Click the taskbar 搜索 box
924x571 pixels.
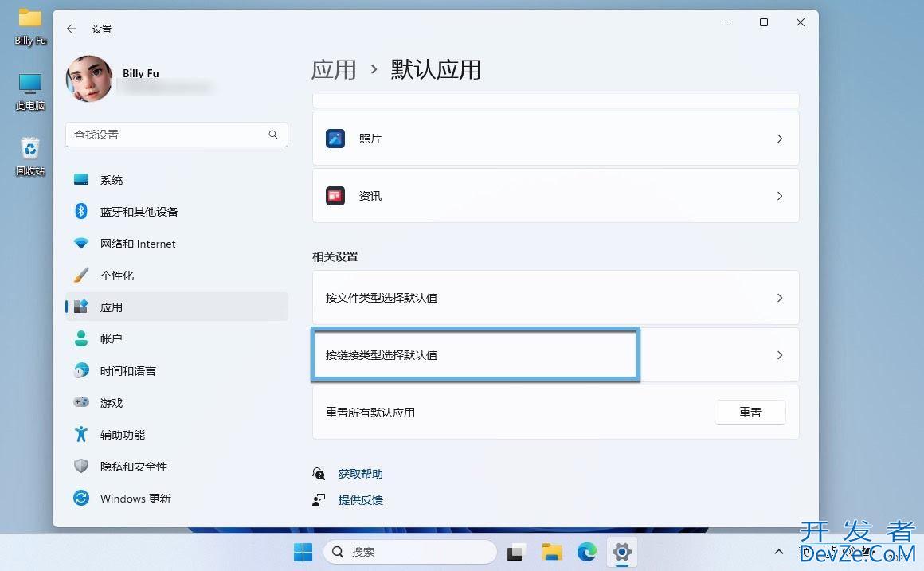coord(410,552)
